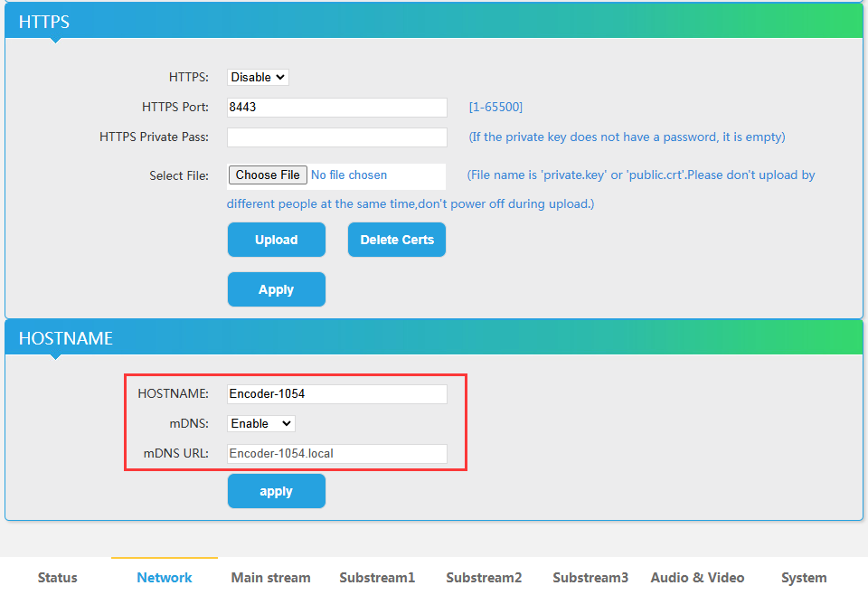Image resolution: width=868 pixels, height=595 pixels.
Task: Apply the HTTPS settings
Action: pos(276,289)
